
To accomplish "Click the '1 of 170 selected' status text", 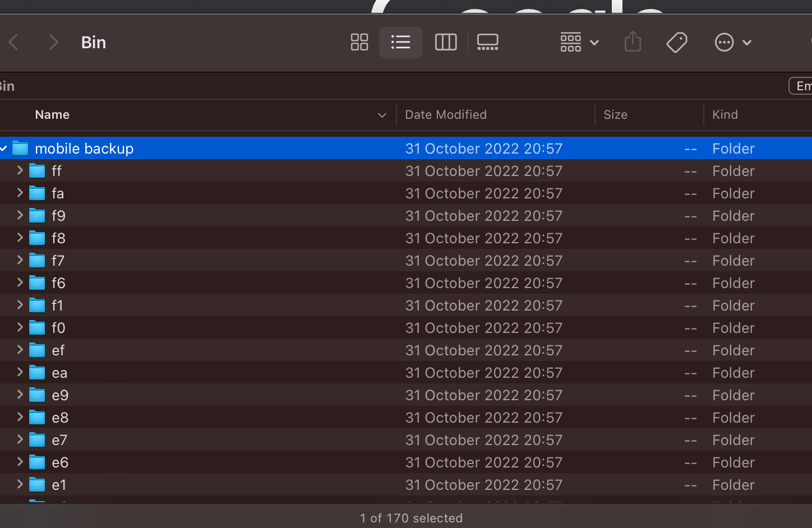I will [x=411, y=518].
